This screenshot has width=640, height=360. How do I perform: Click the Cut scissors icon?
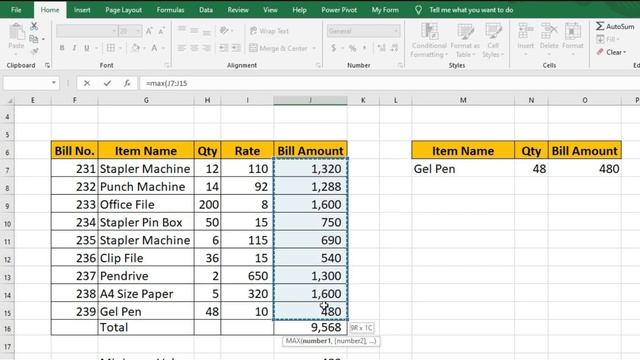click(x=34, y=26)
